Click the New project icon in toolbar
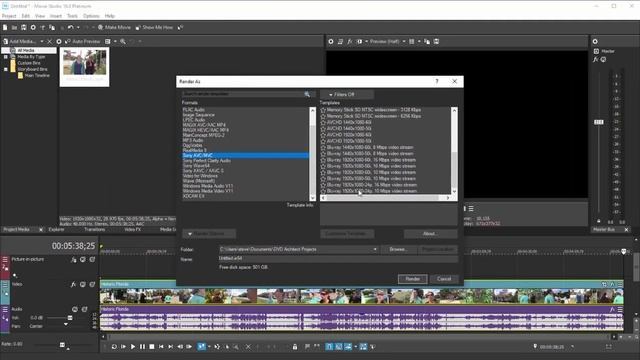Screen dimensions: 640x360 tap(5, 27)
